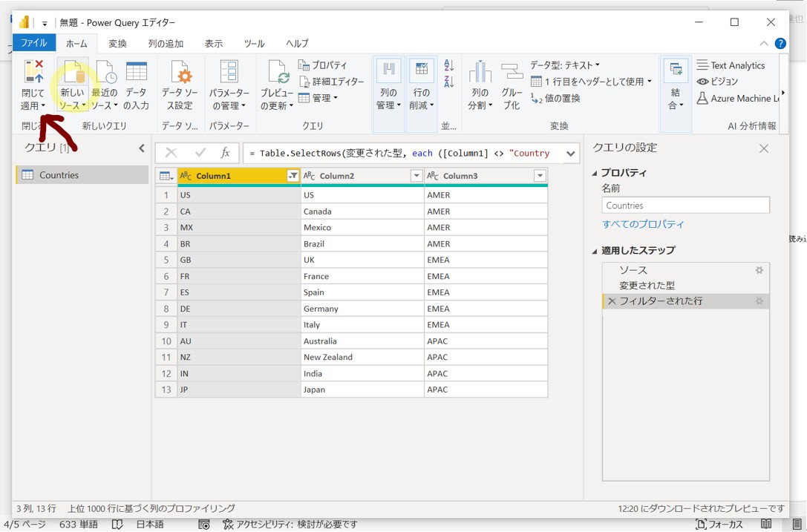Open settings gear for フィルターされた行 step
Viewport: 807px width, 532px height.
tap(759, 301)
